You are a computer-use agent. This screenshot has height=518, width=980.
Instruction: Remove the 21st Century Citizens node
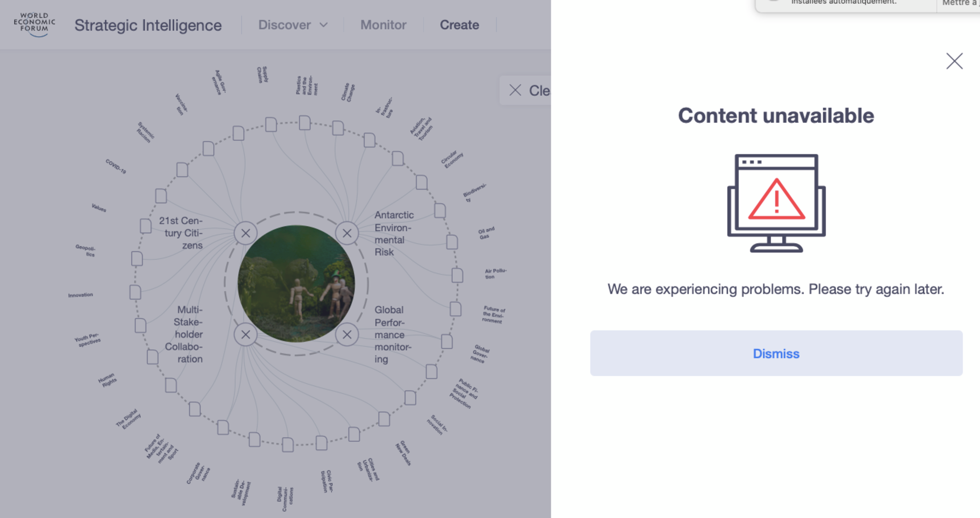pos(245,233)
